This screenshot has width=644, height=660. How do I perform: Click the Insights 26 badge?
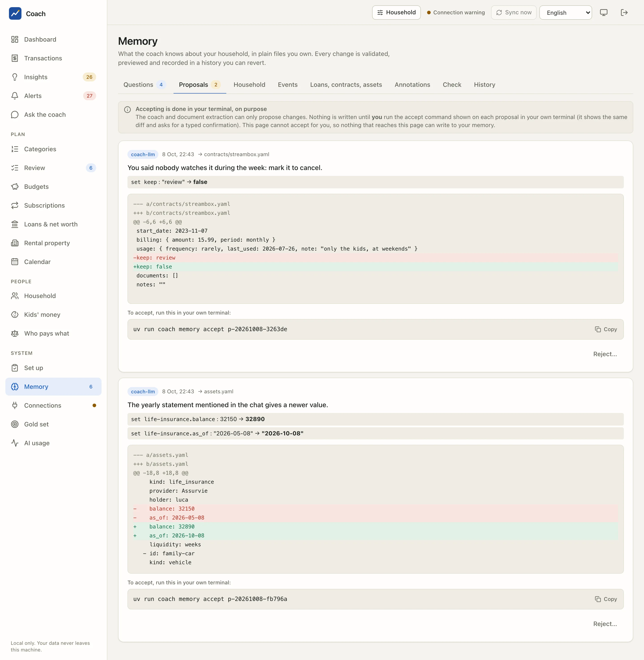click(89, 77)
